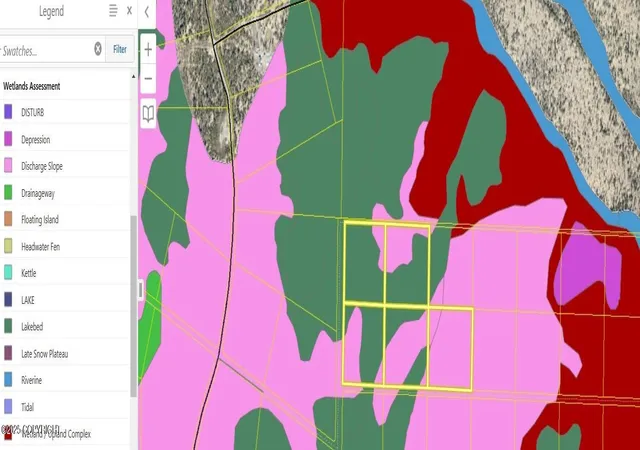Select the DISTURB color swatch
640x450 pixels.
(8, 111)
